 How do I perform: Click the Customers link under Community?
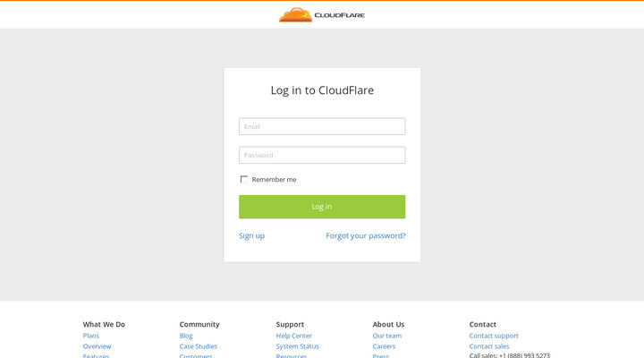click(196, 355)
